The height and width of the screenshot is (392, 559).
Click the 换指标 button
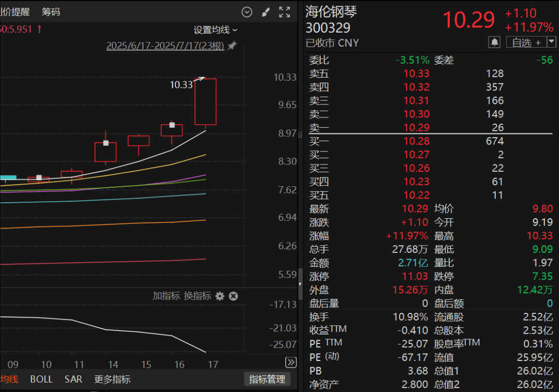[198, 296]
